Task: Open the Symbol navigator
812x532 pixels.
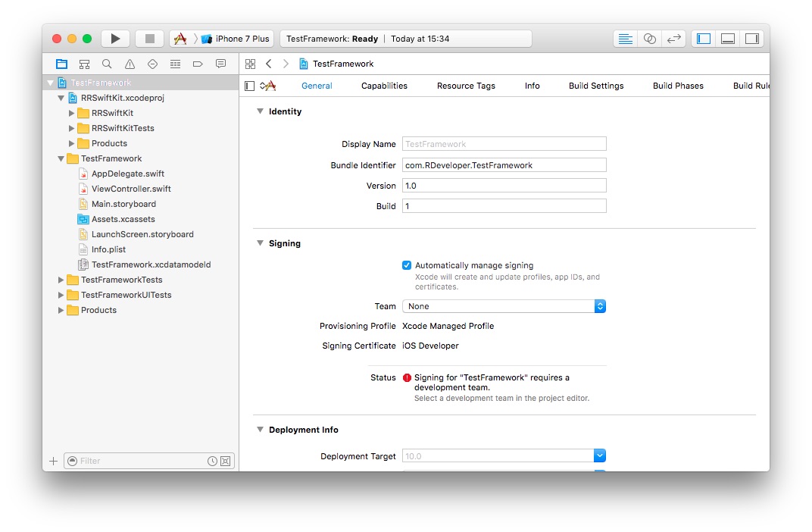Action: click(84, 64)
